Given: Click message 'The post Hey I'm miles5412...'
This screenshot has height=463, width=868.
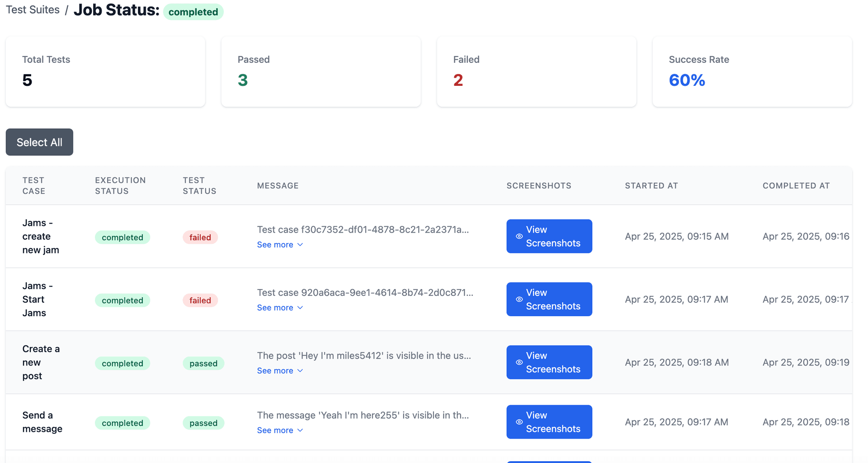Looking at the screenshot, I should pos(364,355).
